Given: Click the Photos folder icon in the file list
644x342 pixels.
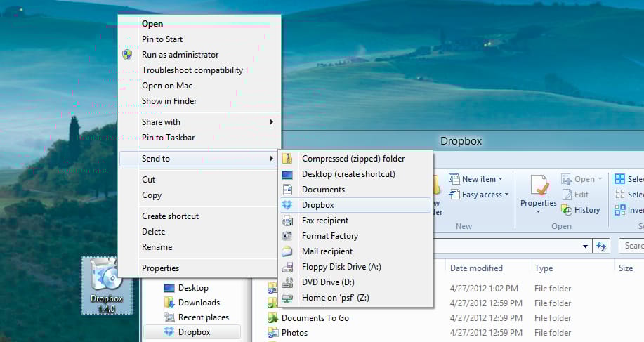Looking at the screenshot, I should (x=272, y=333).
